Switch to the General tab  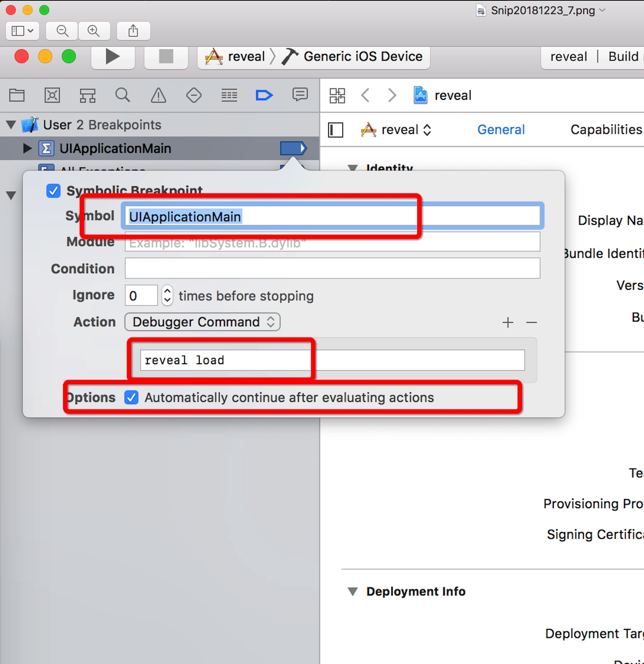tap(501, 130)
